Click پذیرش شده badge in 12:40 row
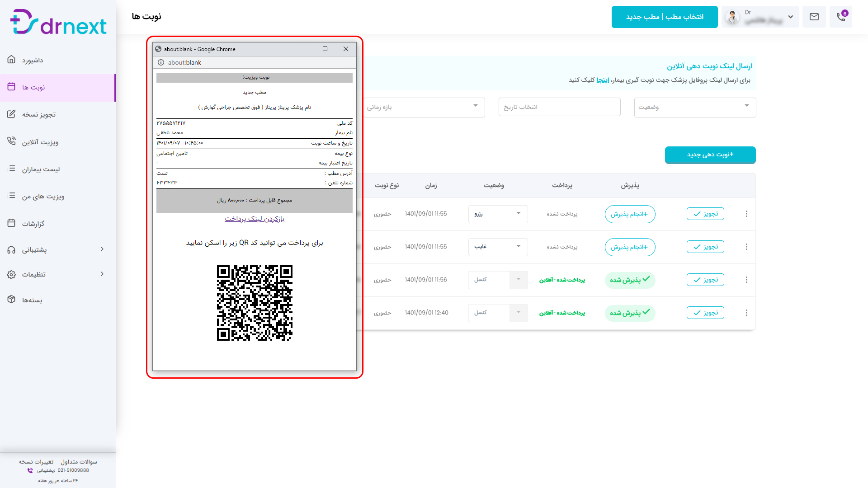The width and height of the screenshot is (868, 488). point(630,313)
